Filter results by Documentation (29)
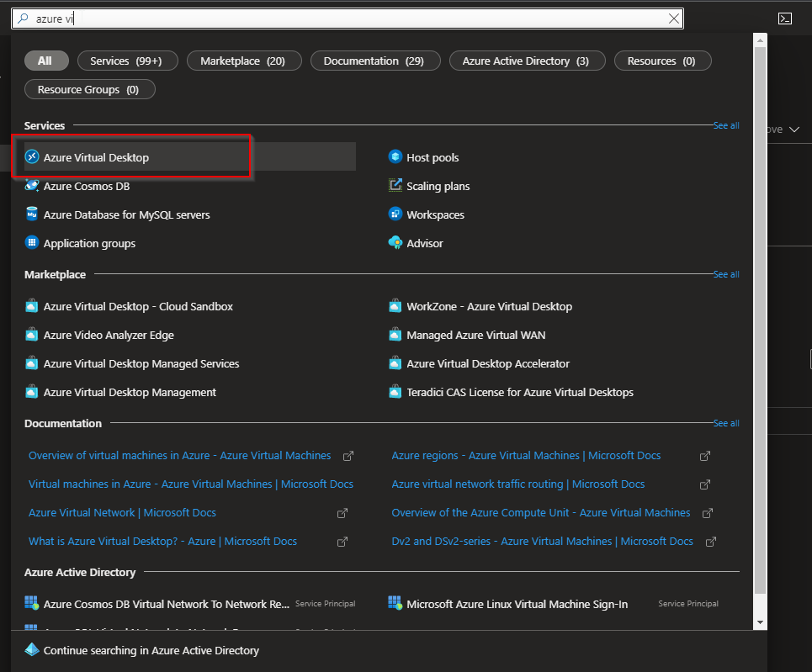812x672 pixels. 375,61
